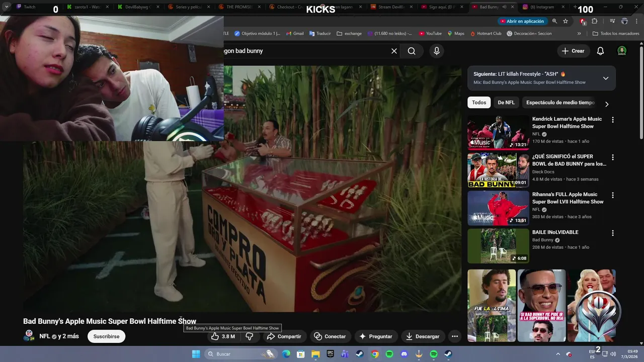The image size is (644, 362).
Task: Click the Suscribirse button
Action: [106, 336]
